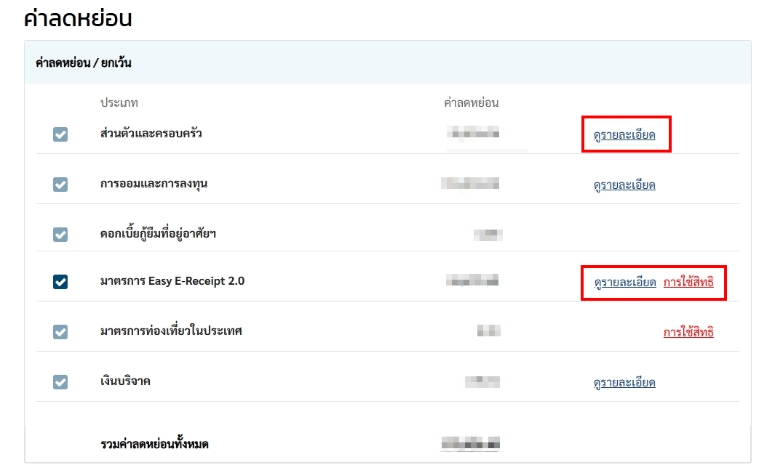Screen dimensions: 769x473
Task: Toggle the ดอกเบี้ยกู้ยืมที่อยู่อาศัยฯ checkbox
Action: click(x=60, y=234)
